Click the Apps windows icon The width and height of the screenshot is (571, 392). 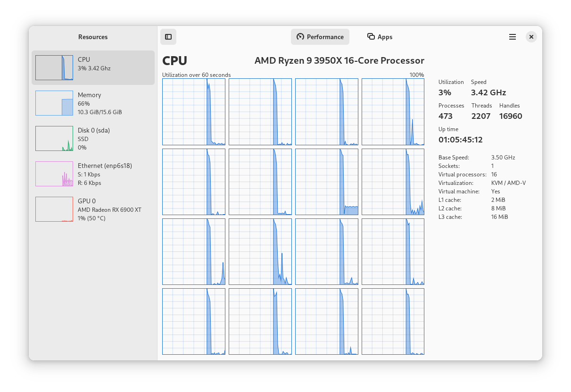[x=371, y=37]
